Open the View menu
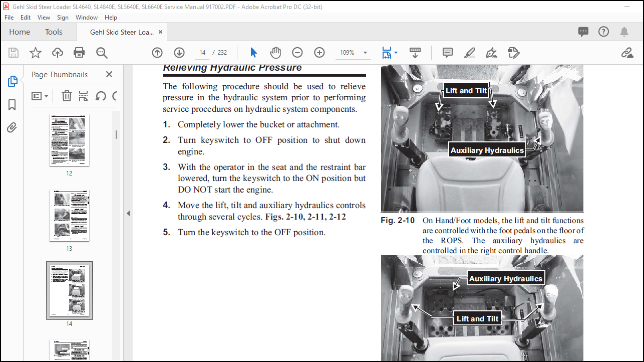 point(44,17)
